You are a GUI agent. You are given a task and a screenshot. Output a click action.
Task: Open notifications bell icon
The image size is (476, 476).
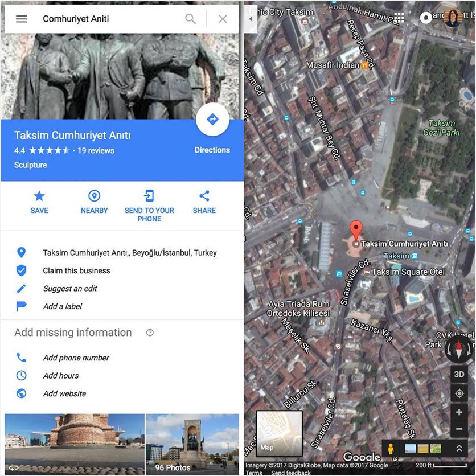[426, 18]
